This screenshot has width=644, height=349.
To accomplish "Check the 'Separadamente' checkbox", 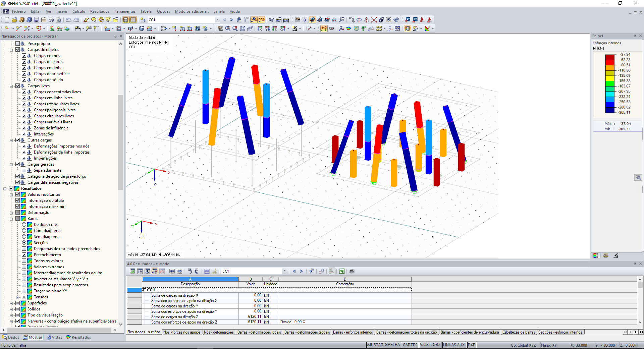I will click(24, 170).
